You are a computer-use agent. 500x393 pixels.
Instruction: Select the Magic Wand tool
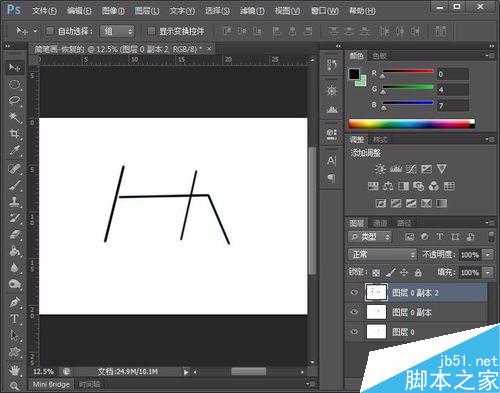(x=14, y=117)
